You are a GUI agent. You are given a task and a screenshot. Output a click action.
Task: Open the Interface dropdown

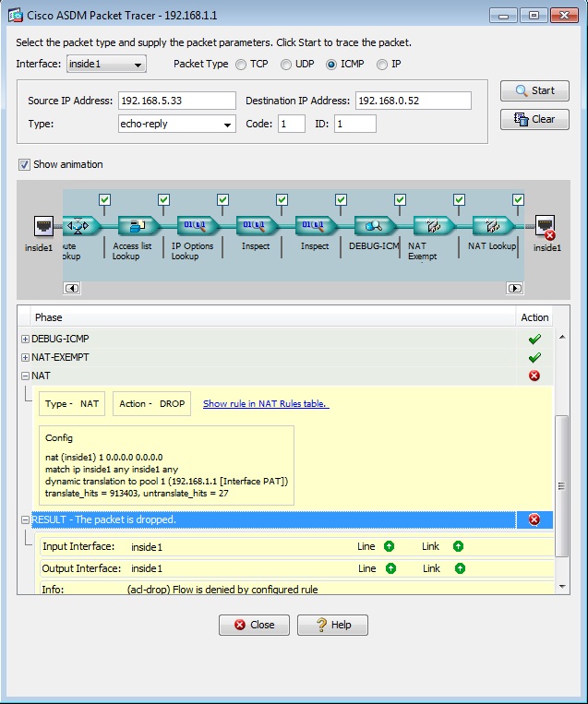click(106, 65)
